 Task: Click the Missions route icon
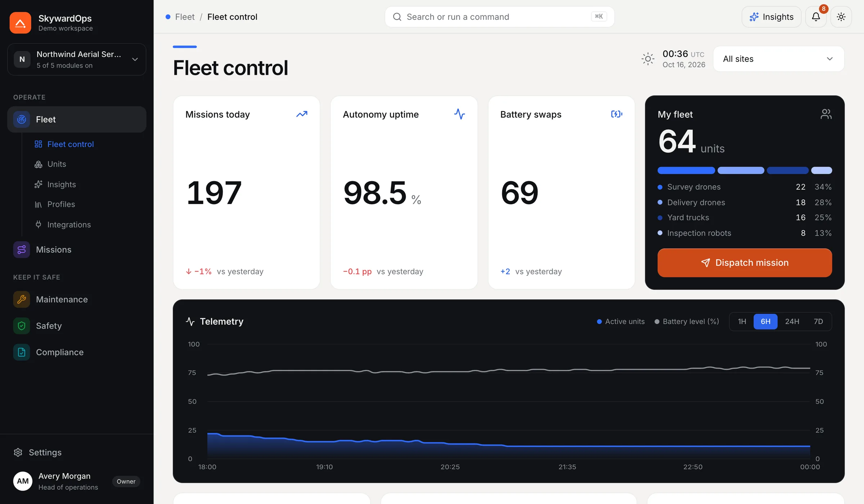coord(22,249)
